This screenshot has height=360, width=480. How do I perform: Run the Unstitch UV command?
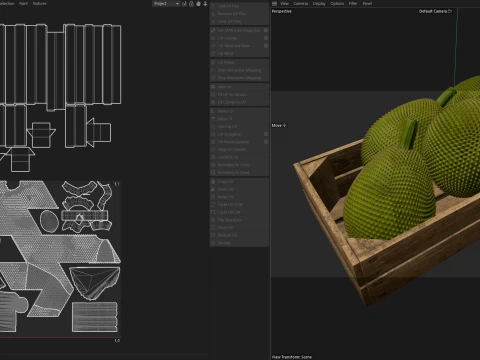click(x=239, y=157)
